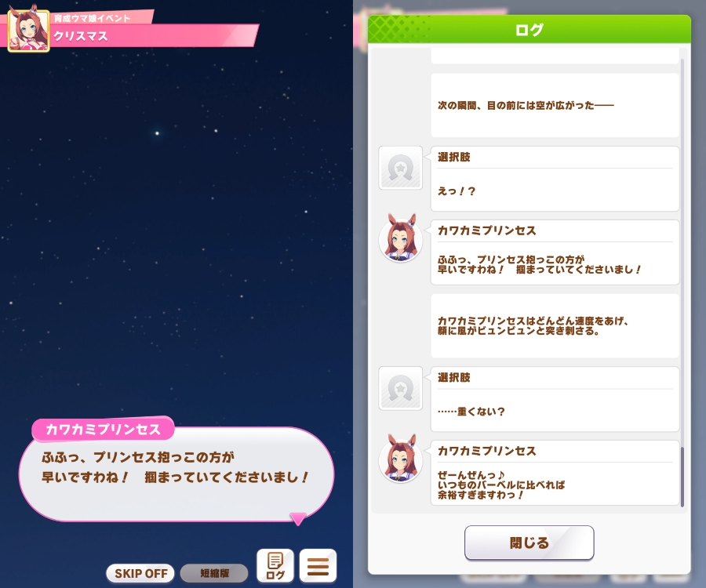Click the Kawakami Princess portrait at top-left
The image size is (706, 588).
(x=28, y=31)
